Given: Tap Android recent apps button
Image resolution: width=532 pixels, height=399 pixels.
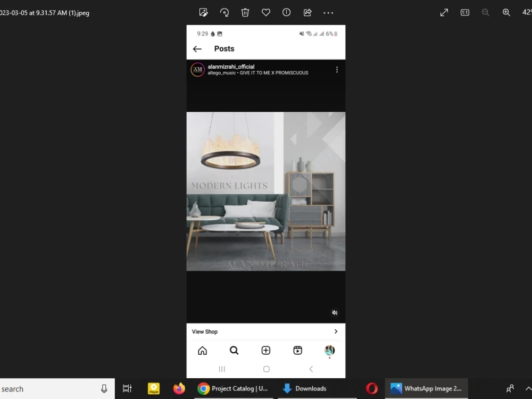Looking at the screenshot, I should (x=222, y=369).
